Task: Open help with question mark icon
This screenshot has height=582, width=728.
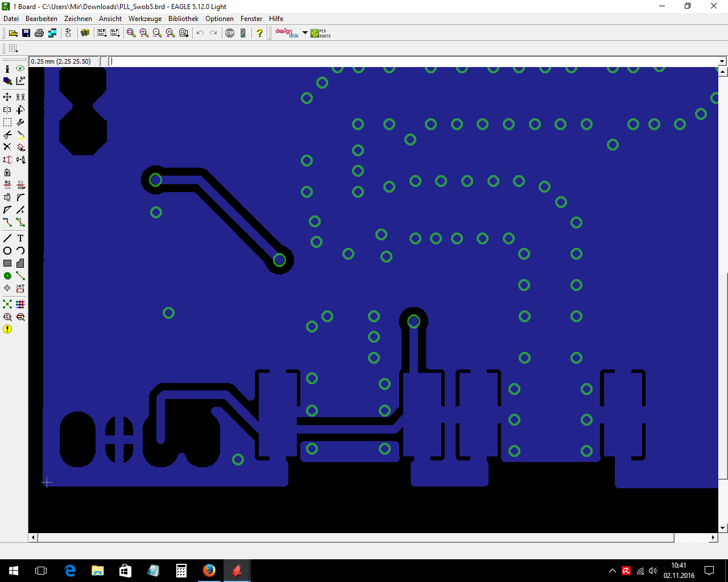Action: (259, 33)
